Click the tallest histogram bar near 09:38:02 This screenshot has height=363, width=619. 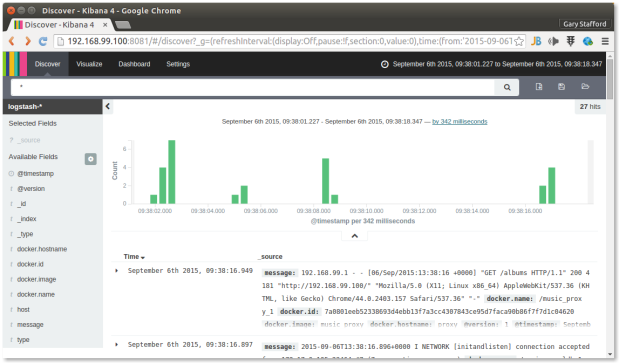(x=172, y=172)
